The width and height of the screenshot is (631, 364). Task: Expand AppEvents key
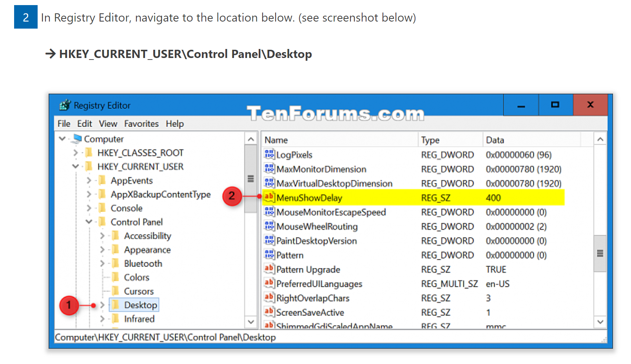[x=89, y=181]
